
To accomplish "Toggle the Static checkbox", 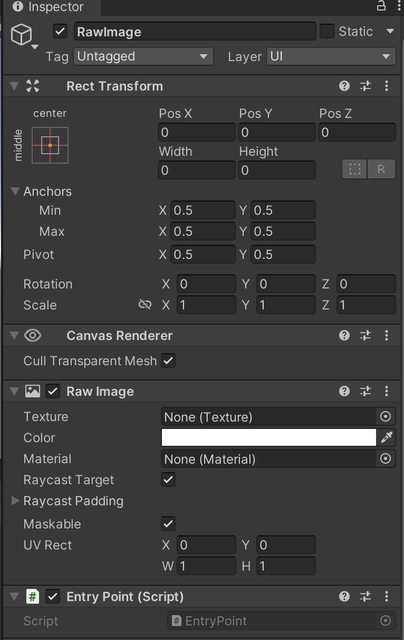I will click(326, 31).
